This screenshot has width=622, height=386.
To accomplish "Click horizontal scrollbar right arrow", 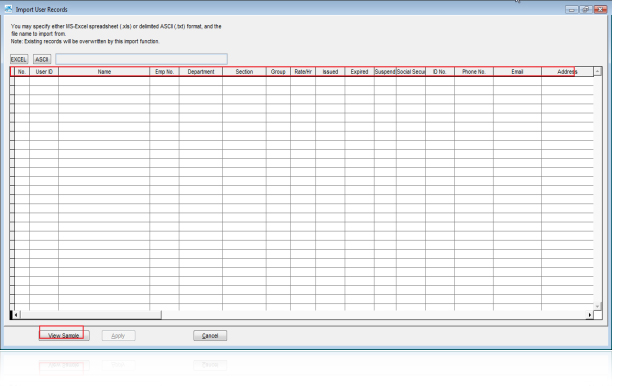I will [x=590, y=315].
